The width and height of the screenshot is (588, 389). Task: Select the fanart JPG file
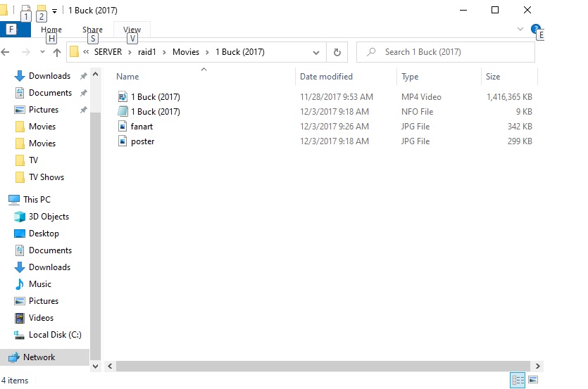pos(142,127)
